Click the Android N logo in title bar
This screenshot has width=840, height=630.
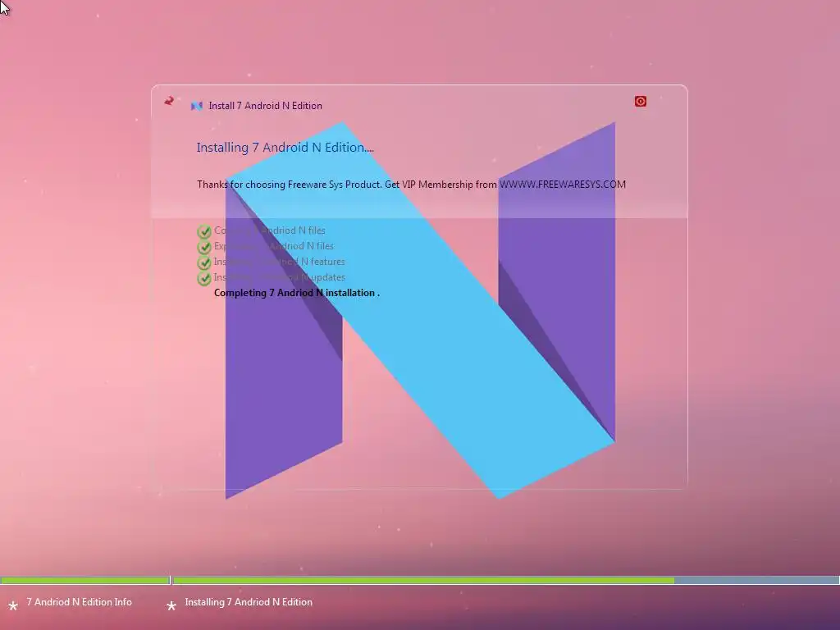point(197,106)
